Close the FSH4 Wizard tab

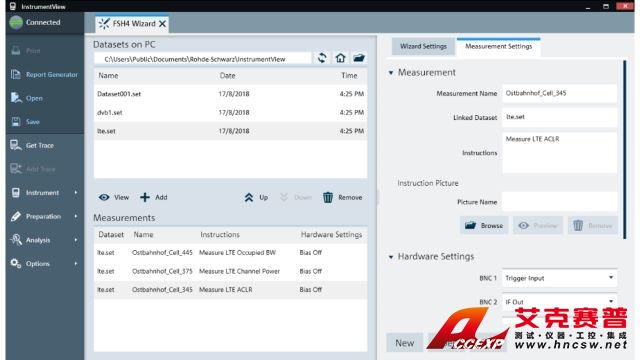[162, 24]
